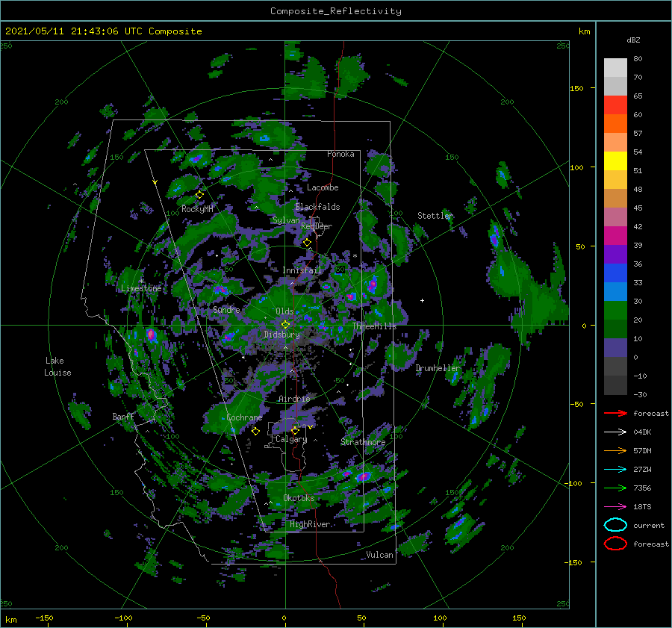Click the Drumheller label
Screen dimensions: 672x628
pyautogui.click(x=438, y=368)
